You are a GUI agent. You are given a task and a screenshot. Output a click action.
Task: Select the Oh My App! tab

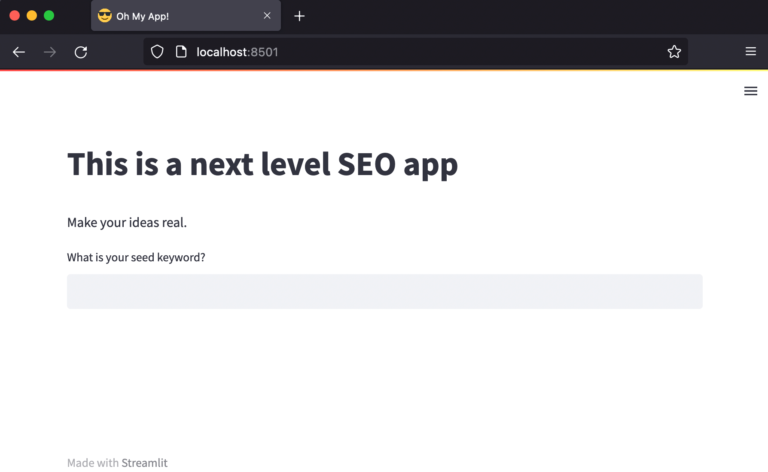click(186, 16)
